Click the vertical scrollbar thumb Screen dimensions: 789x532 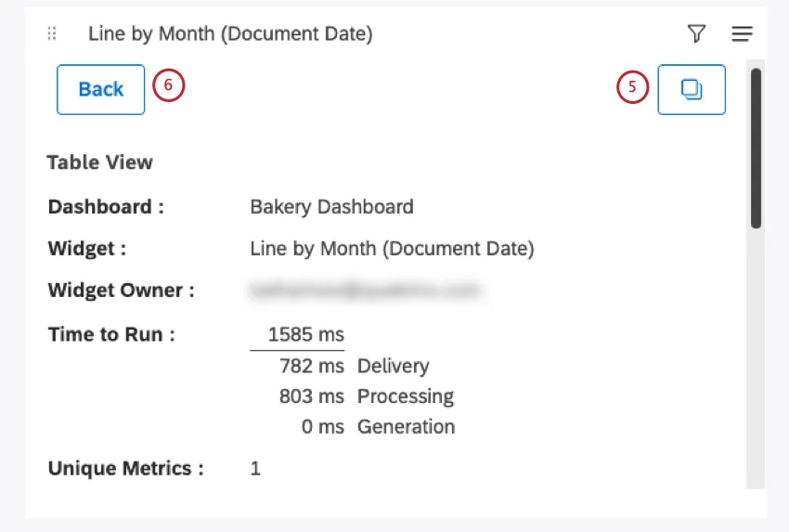pyautogui.click(x=756, y=149)
